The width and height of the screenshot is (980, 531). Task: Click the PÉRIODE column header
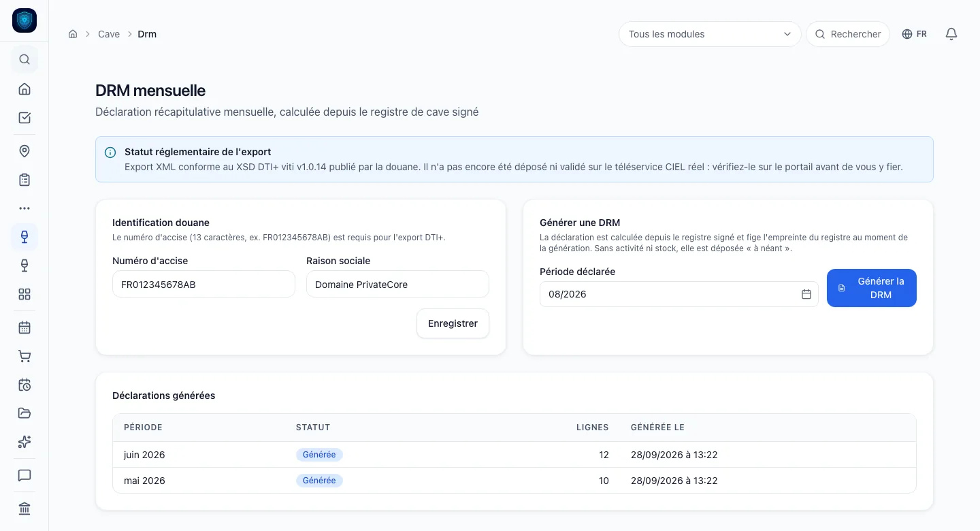pos(143,428)
